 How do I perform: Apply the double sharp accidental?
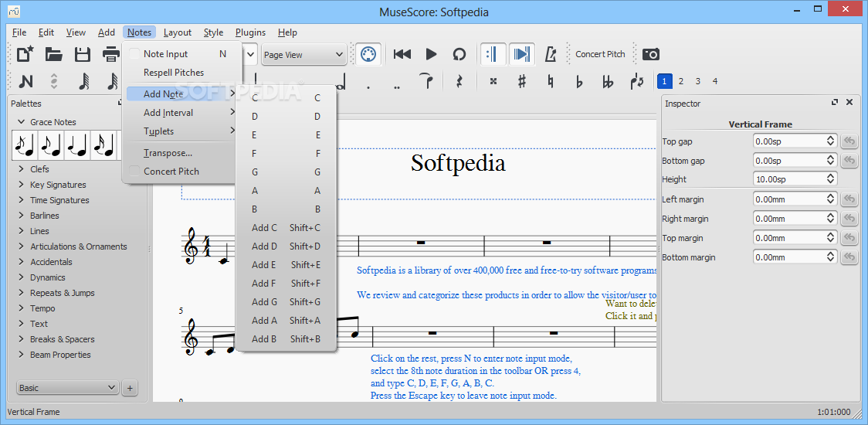(x=493, y=81)
